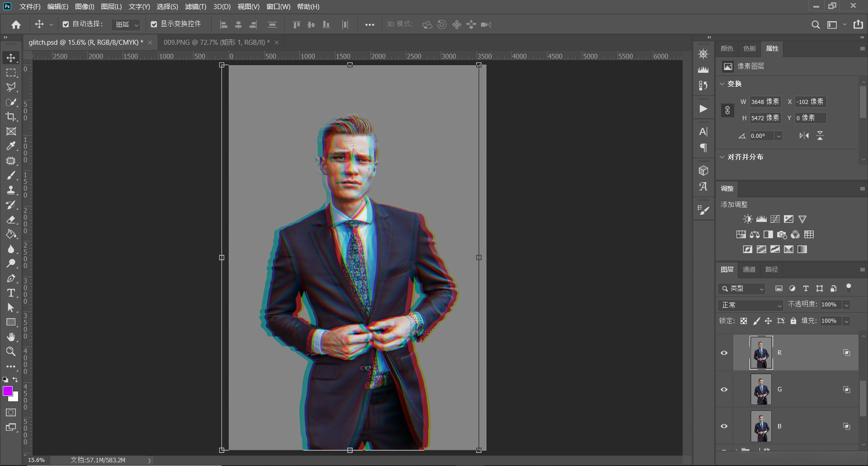Select the Horizontal Type tool
This screenshot has width=868, height=466.
[x=11, y=293]
